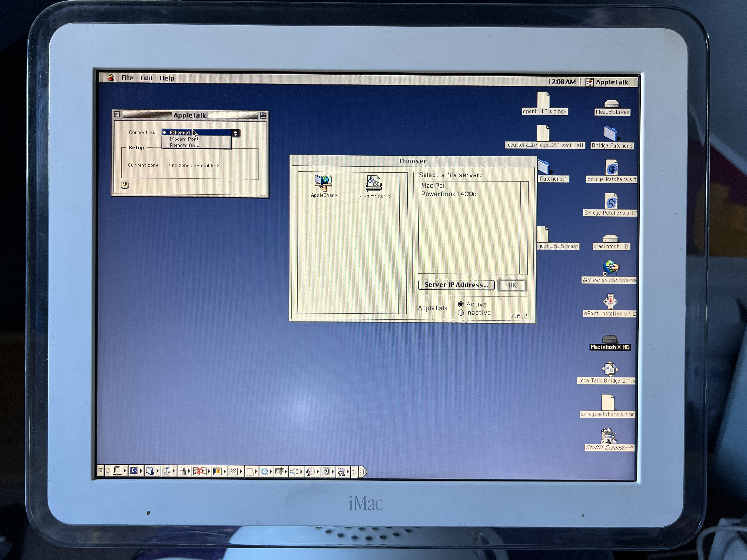Click the Server IP Address button
747x560 pixels.
coord(456,285)
